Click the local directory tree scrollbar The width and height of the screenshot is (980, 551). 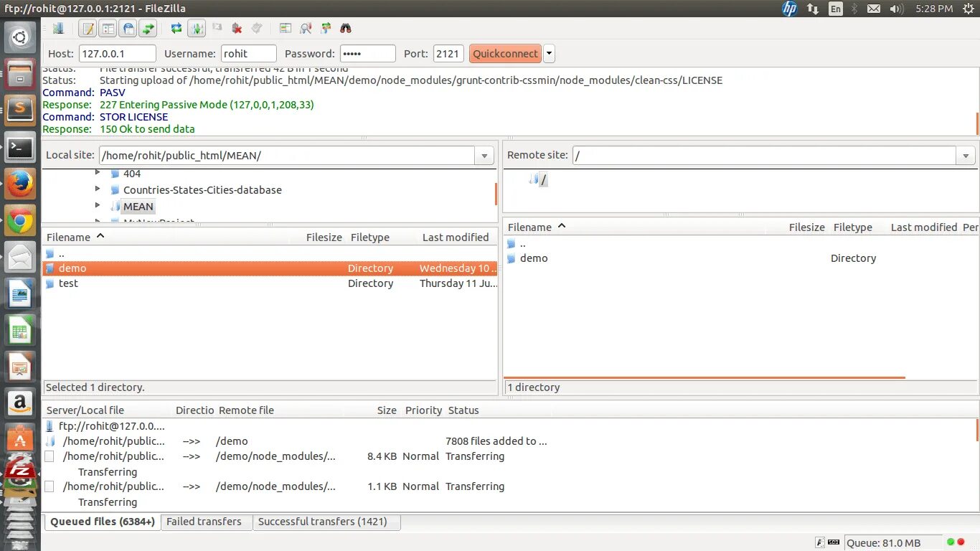point(496,193)
